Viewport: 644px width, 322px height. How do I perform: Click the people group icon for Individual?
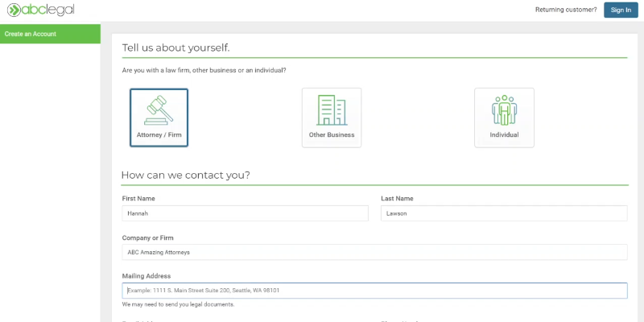504,110
